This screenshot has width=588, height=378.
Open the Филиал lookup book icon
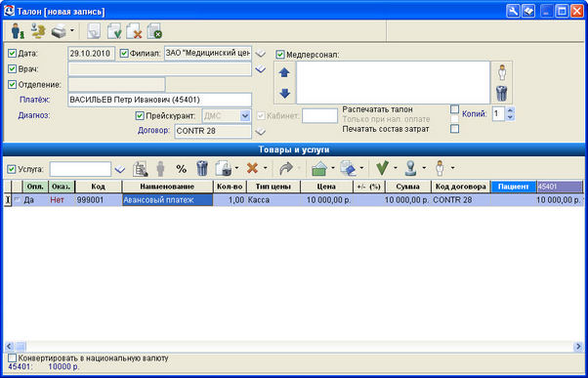pos(261,54)
